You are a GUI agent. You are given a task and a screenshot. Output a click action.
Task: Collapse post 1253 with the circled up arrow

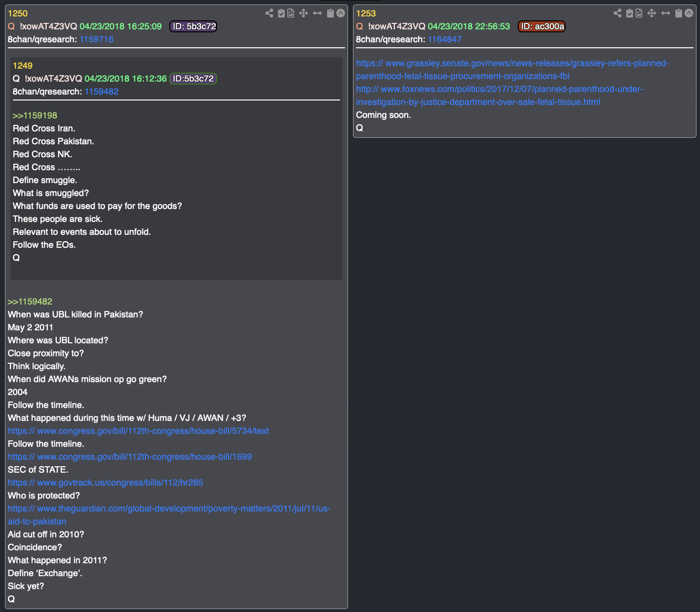click(x=689, y=13)
